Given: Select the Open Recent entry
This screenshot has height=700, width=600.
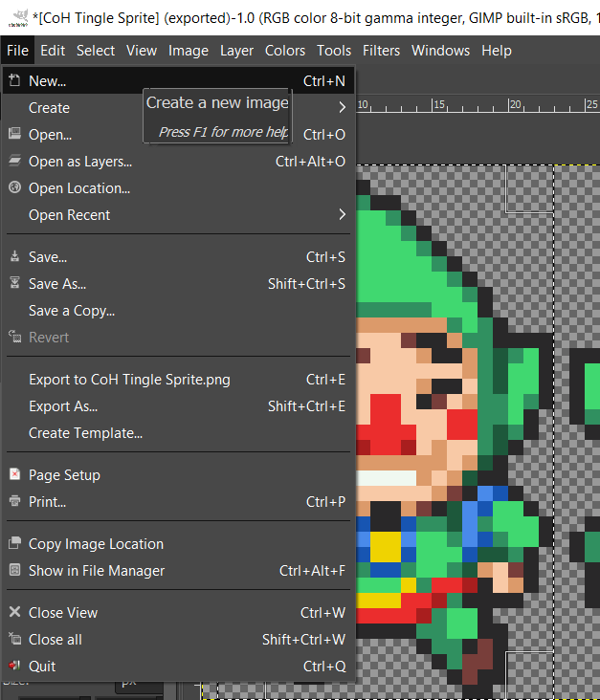Looking at the screenshot, I should pyautogui.click(x=179, y=215).
